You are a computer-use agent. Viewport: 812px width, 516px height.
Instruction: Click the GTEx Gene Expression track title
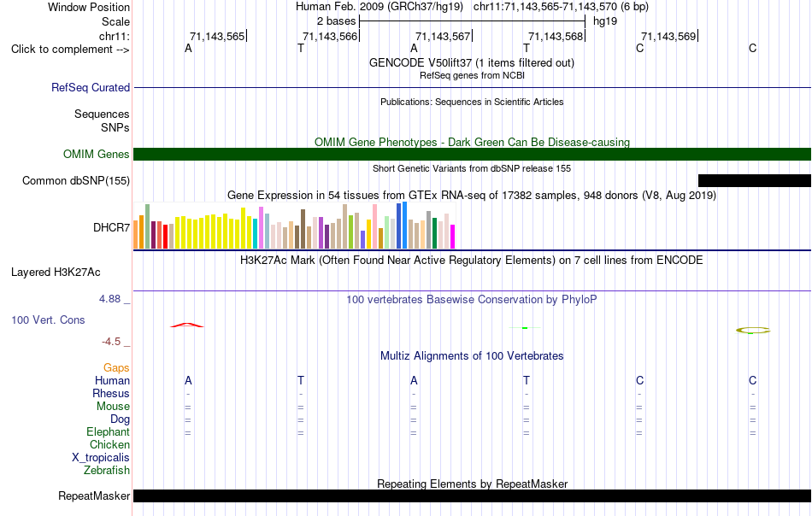click(472, 195)
